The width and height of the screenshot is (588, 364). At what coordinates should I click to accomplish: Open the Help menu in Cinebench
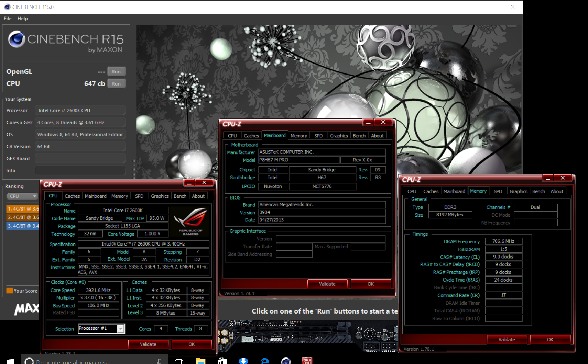[x=23, y=19]
